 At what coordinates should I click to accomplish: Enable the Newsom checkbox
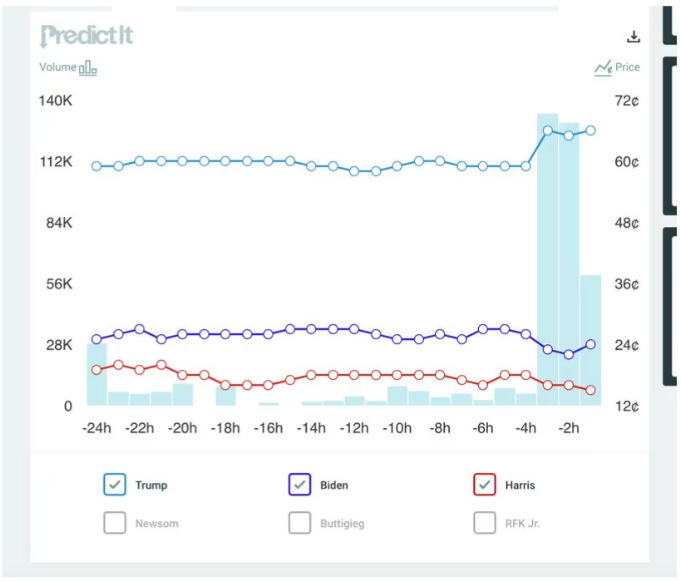tap(115, 523)
